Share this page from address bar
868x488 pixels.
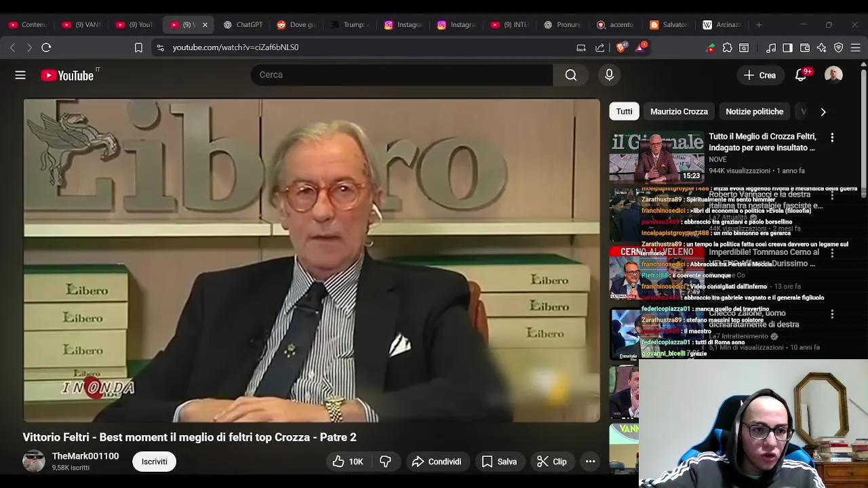(600, 47)
